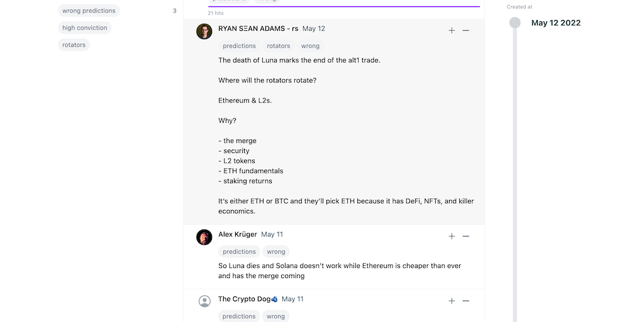Open Ryan Sean Adams profile picture

click(204, 31)
